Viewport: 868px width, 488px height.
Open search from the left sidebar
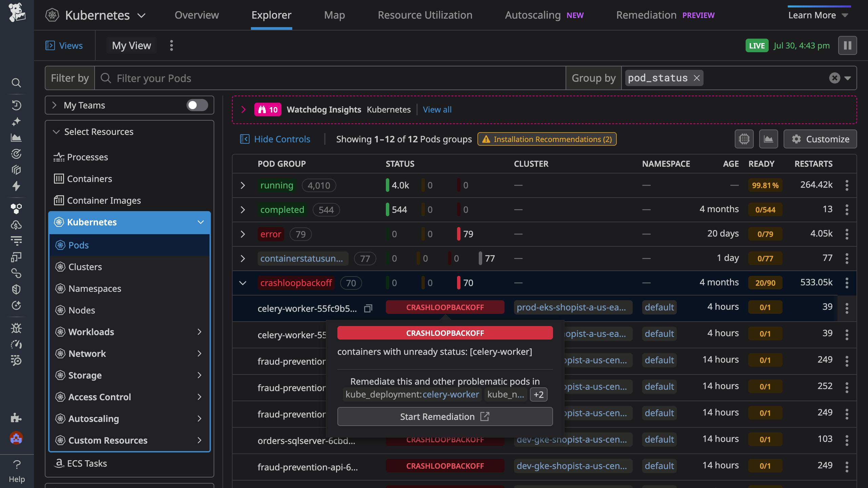tap(16, 83)
